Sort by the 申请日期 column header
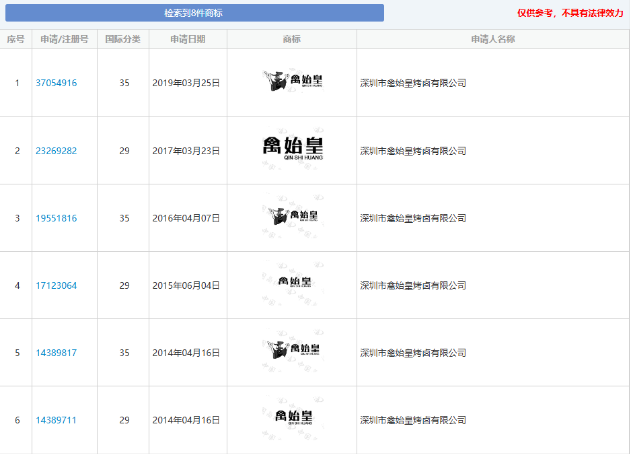 [x=187, y=40]
